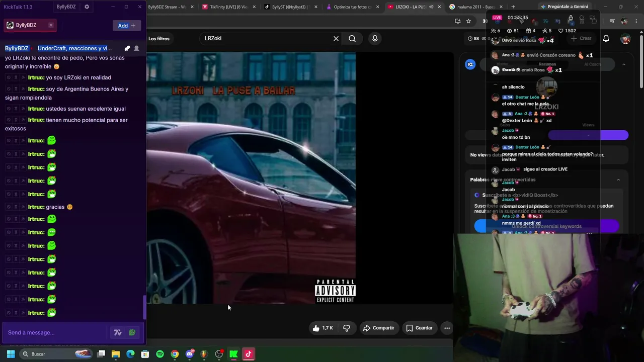Click the Crear button on YouTube
Viewport: 644px width, 362px height.
click(x=581, y=39)
